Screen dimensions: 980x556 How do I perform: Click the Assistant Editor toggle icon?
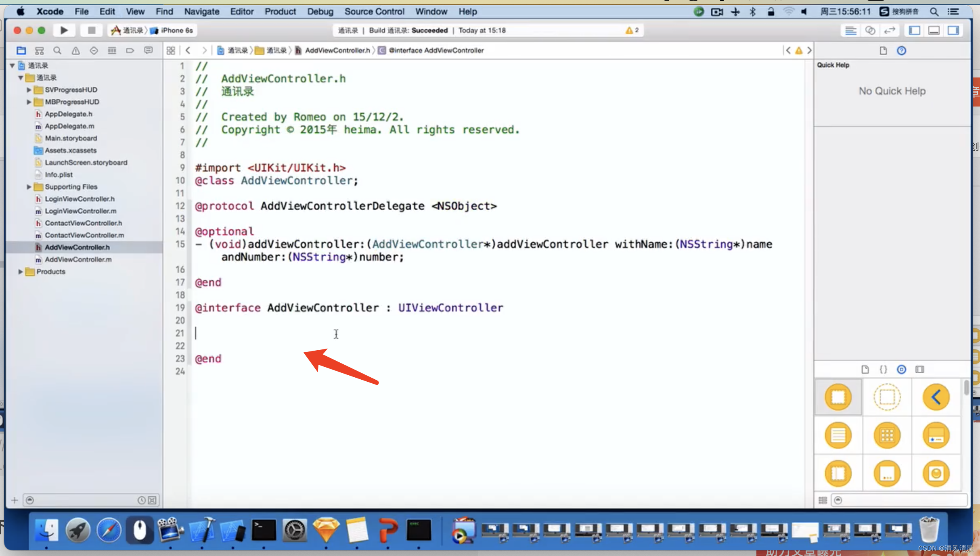tap(872, 29)
